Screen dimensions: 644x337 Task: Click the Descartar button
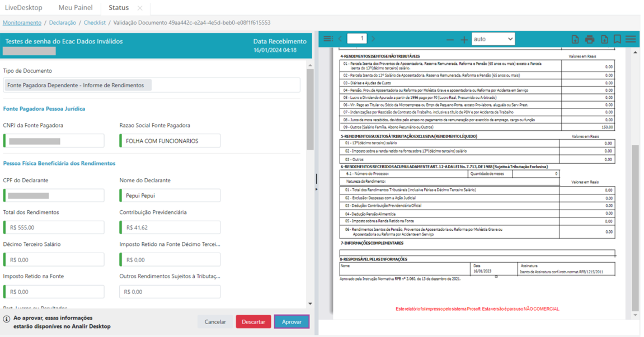click(253, 322)
